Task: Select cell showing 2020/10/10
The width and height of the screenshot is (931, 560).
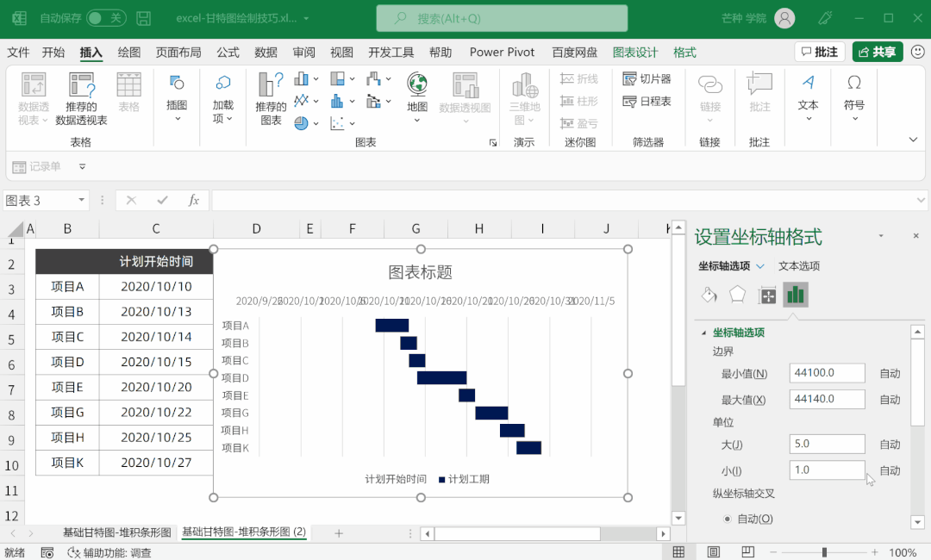Action: pyautogui.click(x=156, y=287)
